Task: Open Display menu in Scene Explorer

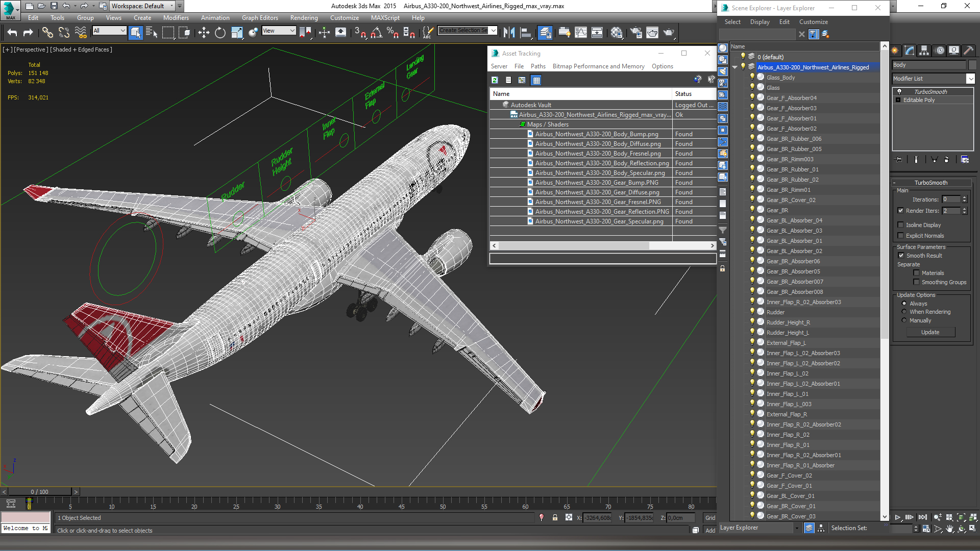Action: click(759, 22)
